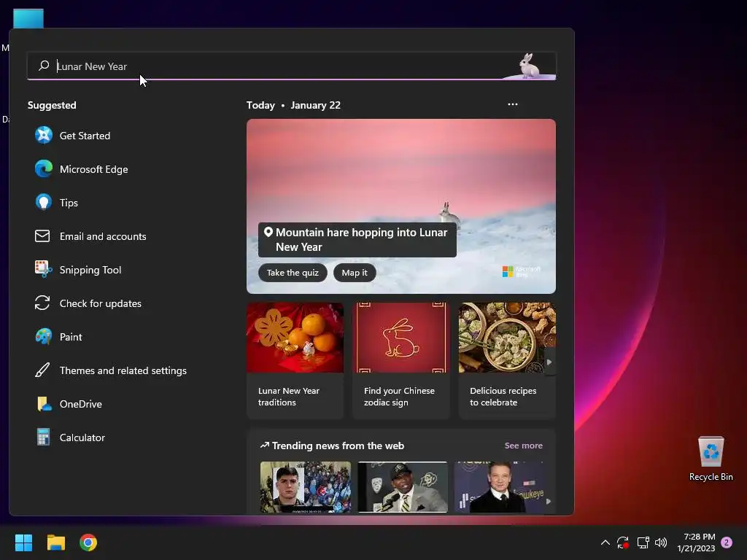This screenshot has height=560, width=747.
Task: Click the rabbit icon in search bar
Action: [528, 66]
